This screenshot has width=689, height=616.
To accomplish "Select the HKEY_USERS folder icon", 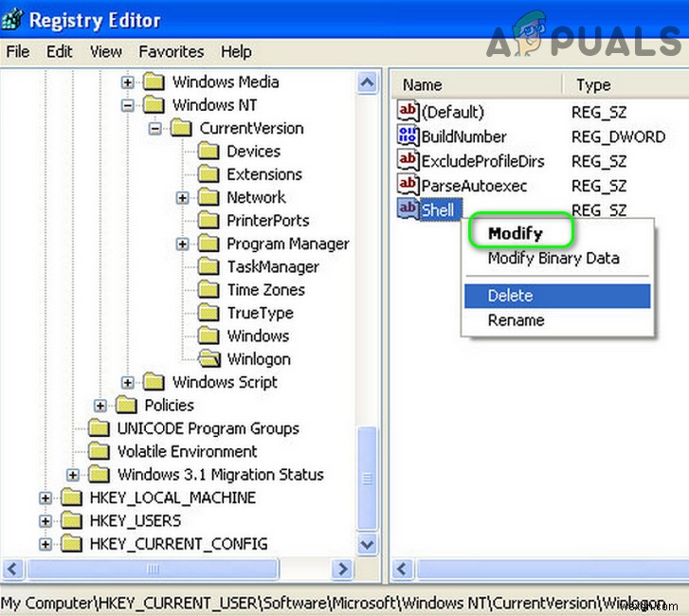I will point(72,520).
